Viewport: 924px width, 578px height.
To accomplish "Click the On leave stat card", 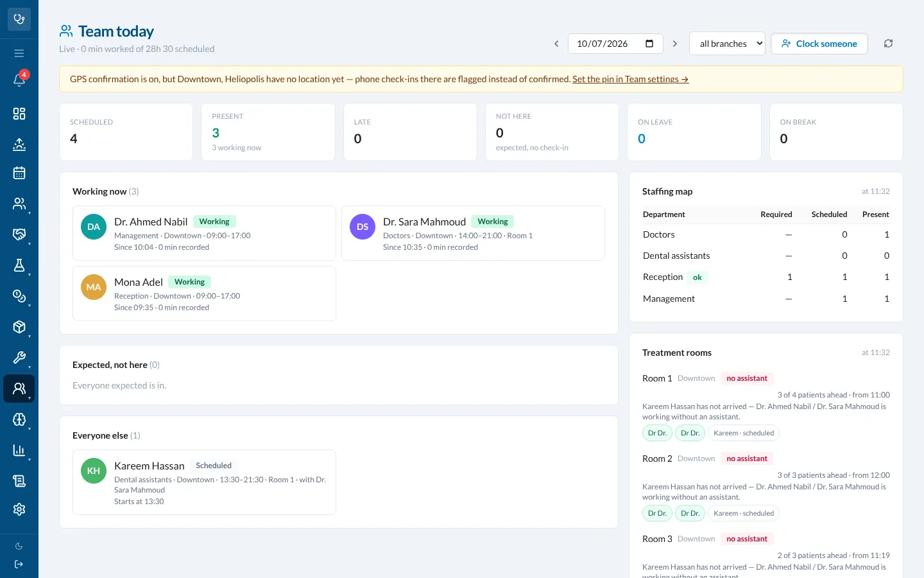I will pos(694,132).
